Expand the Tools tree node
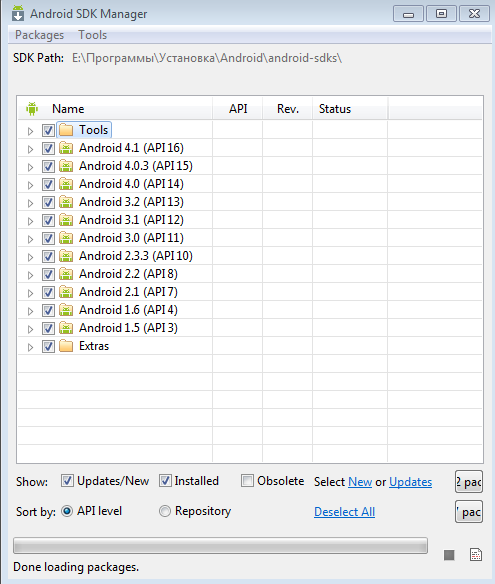Screen dimensions: 495x584 click(x=31, y=131)
